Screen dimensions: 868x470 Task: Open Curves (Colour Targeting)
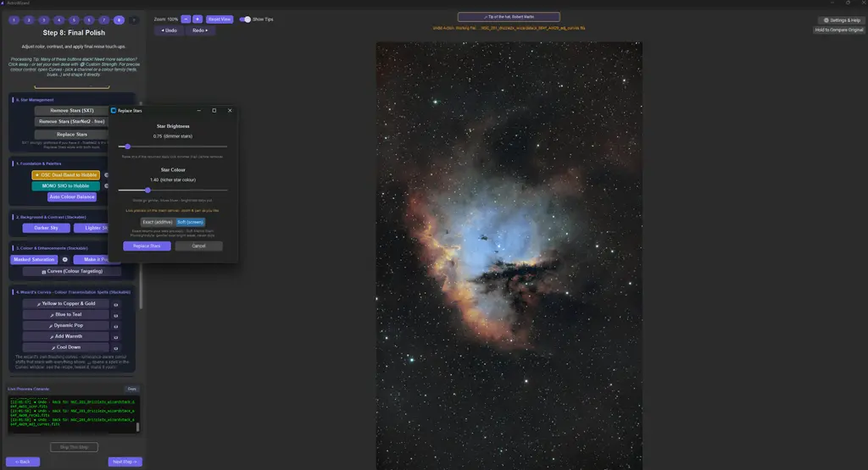click(x=72, y=272)
